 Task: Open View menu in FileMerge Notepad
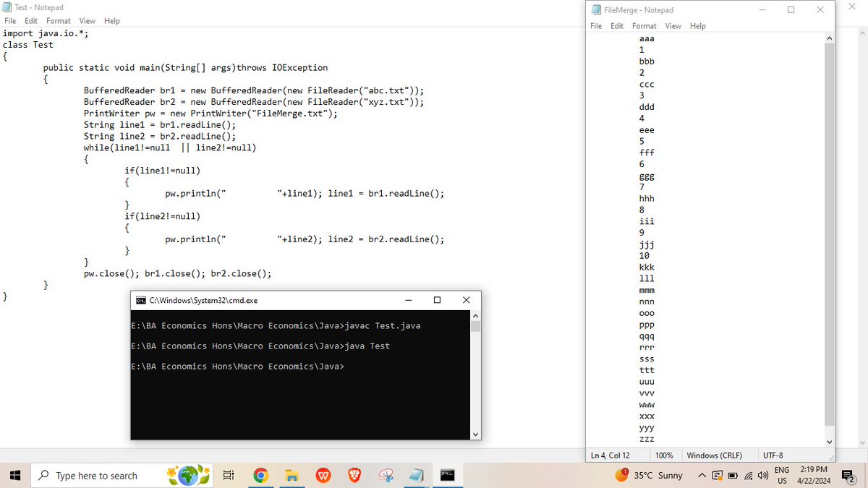point(673,26)
